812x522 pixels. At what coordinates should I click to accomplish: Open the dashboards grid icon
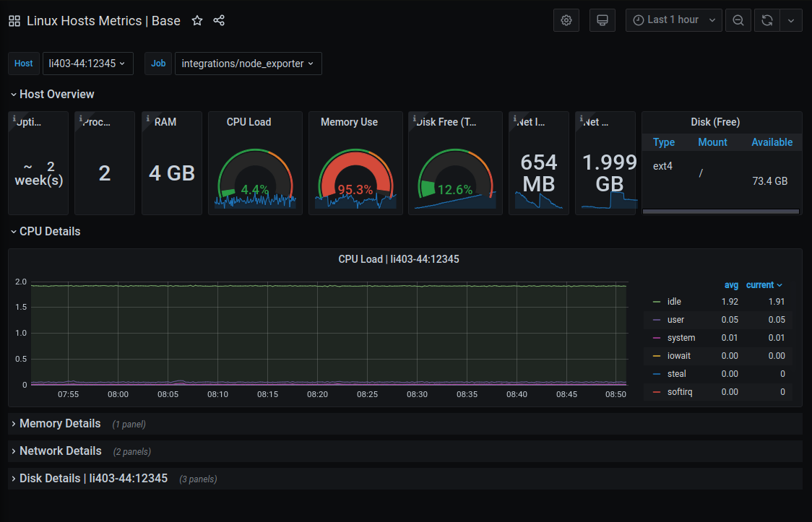tap(14, 20)
